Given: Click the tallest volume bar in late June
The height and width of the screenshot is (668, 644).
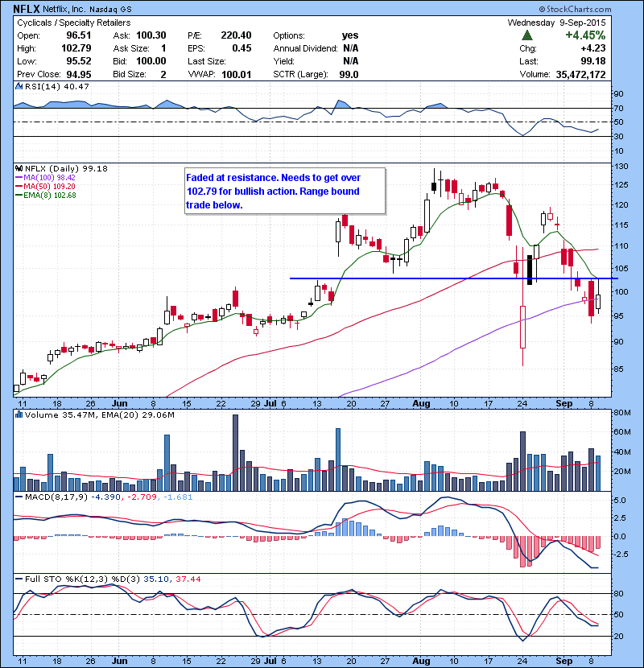Looking at the screenshot, I should 235,453.
